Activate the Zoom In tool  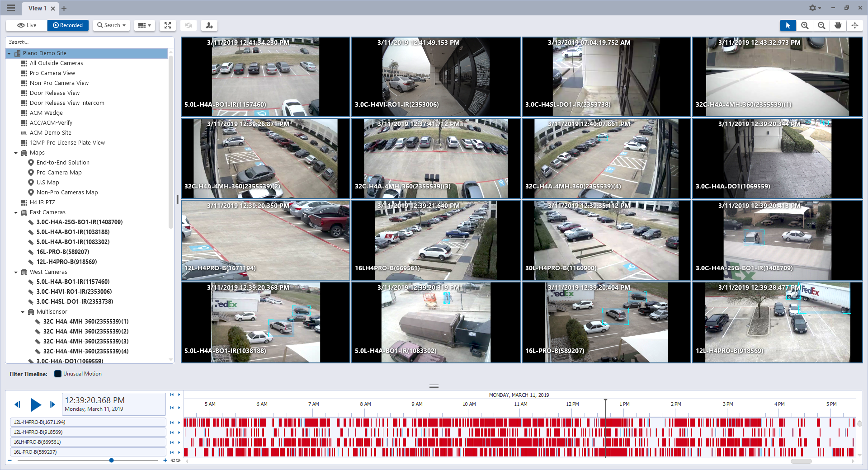click(804, 25)
